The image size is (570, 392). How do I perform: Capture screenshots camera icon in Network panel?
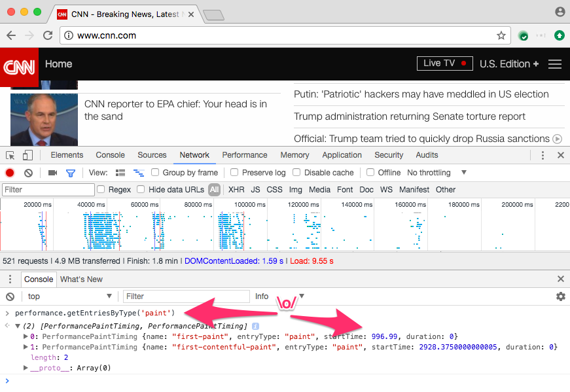pos(53,173)
